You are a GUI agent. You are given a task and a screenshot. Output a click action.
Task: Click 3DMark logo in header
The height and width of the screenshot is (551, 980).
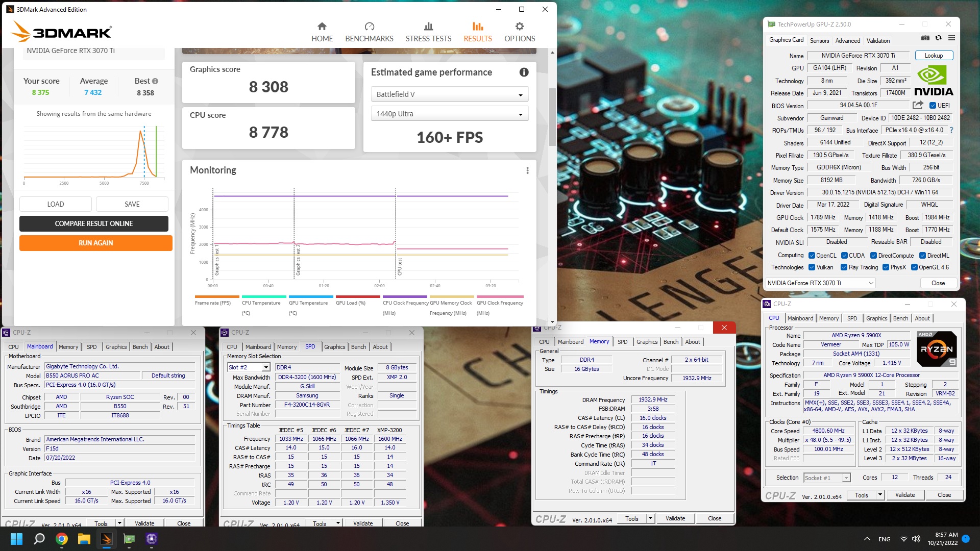pyautogui.click(x=61, y=32)
